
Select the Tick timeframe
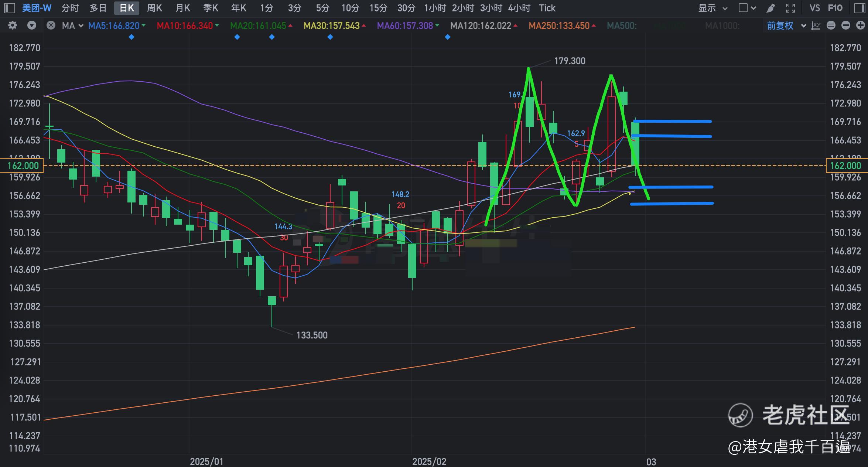(547, 8)
